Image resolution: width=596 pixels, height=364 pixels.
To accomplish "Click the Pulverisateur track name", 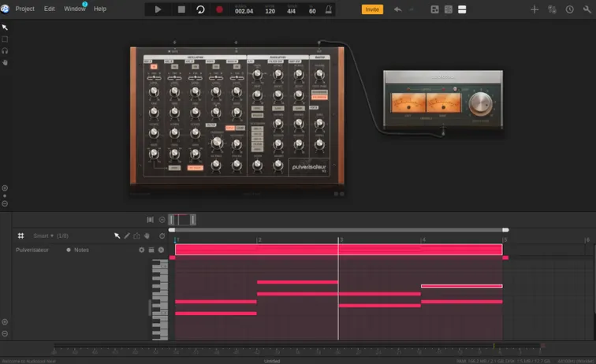I will pyautogui.click(x=33, y=250).
